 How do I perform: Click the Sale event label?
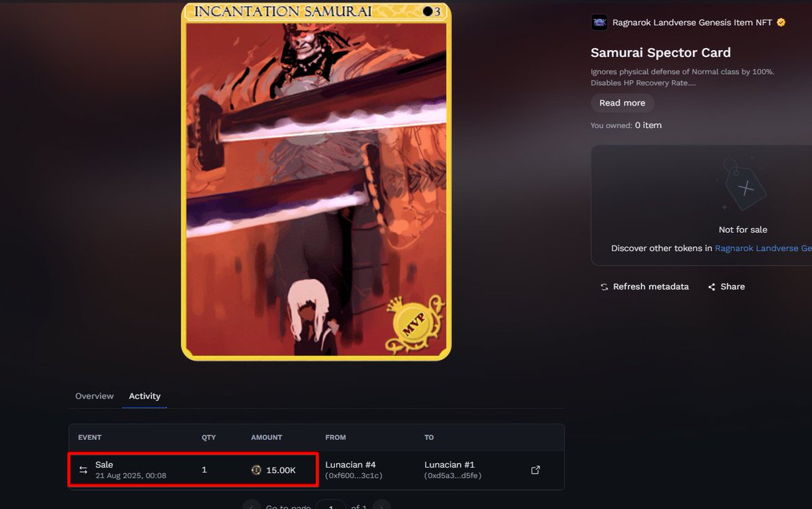(x=104, y=464)
